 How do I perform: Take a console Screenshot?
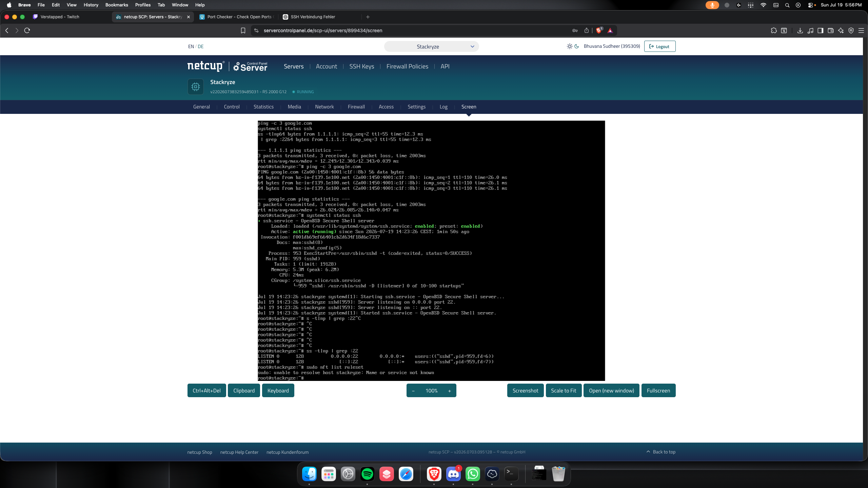click(x=525, y=391)
